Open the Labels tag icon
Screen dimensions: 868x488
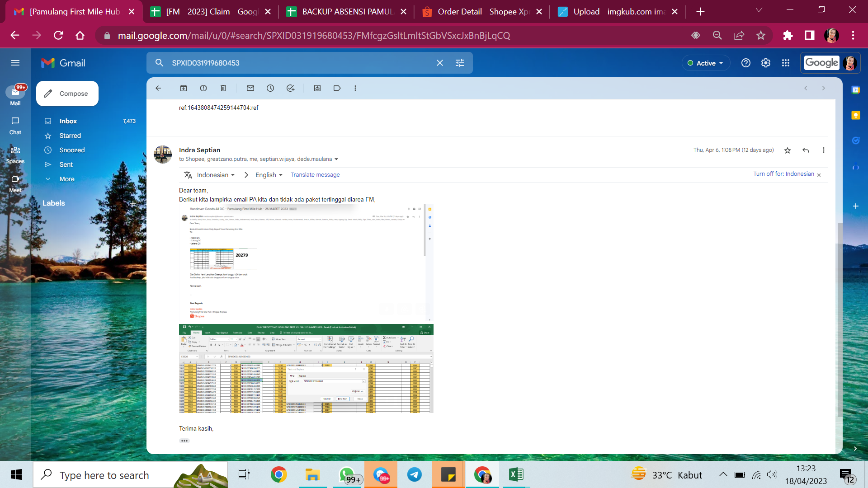(x=337, y=88)
